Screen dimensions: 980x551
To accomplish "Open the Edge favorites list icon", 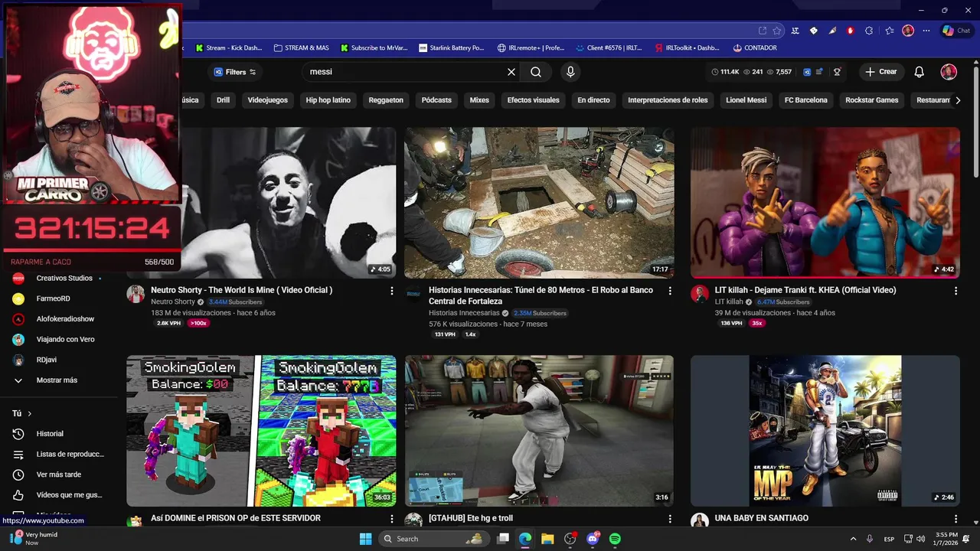I will tap(889, 31).
